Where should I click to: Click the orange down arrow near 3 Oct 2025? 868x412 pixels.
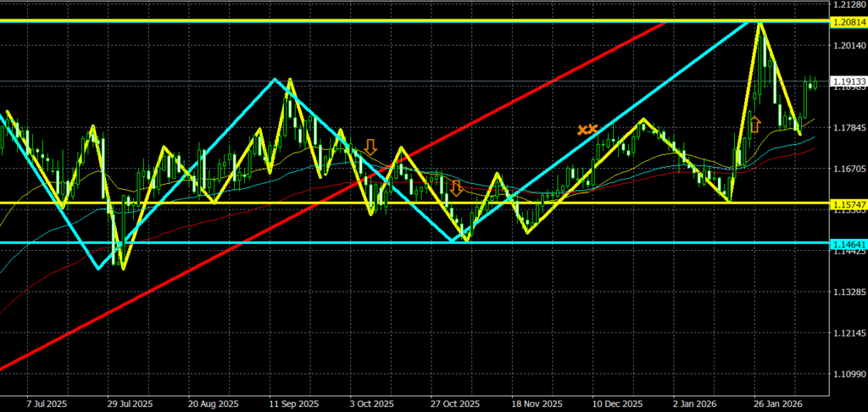(370, 147)
